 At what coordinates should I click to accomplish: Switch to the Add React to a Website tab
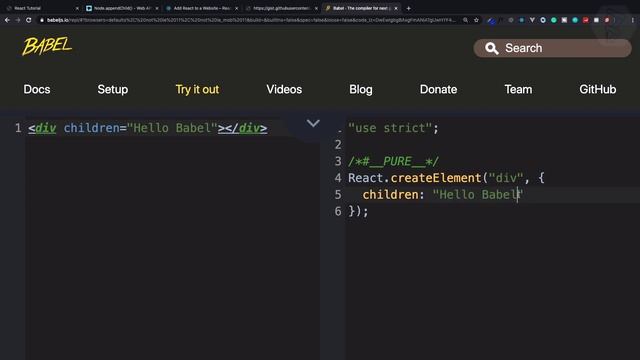tap(201, 8)
